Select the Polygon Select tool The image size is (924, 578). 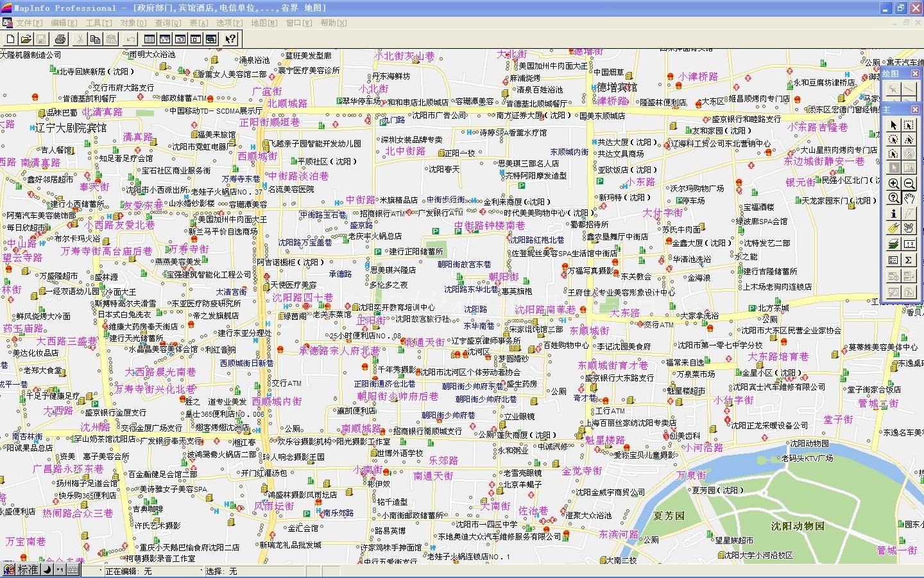tap(909, 139)
